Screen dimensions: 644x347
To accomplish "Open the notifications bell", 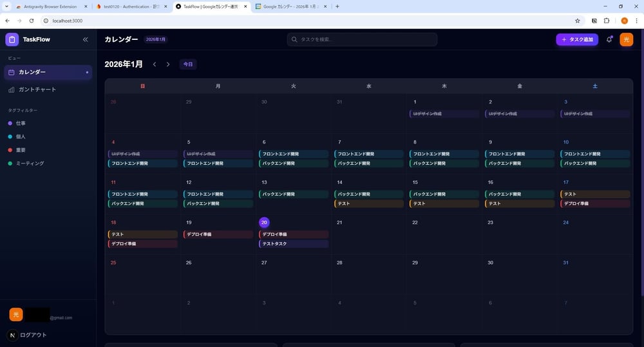I will coord(609,39).
